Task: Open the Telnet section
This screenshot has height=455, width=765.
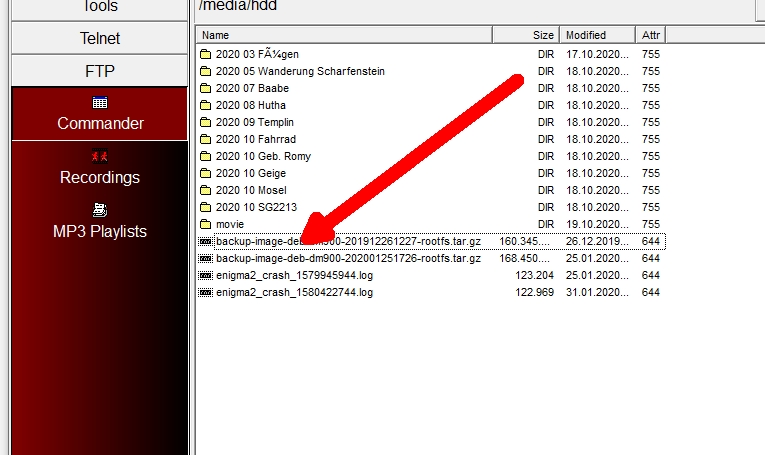Action: [x=99, y=38]
